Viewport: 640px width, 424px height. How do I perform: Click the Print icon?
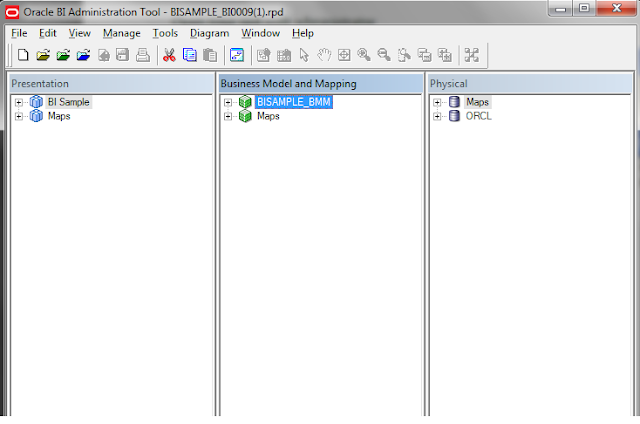tap(143, 55)
